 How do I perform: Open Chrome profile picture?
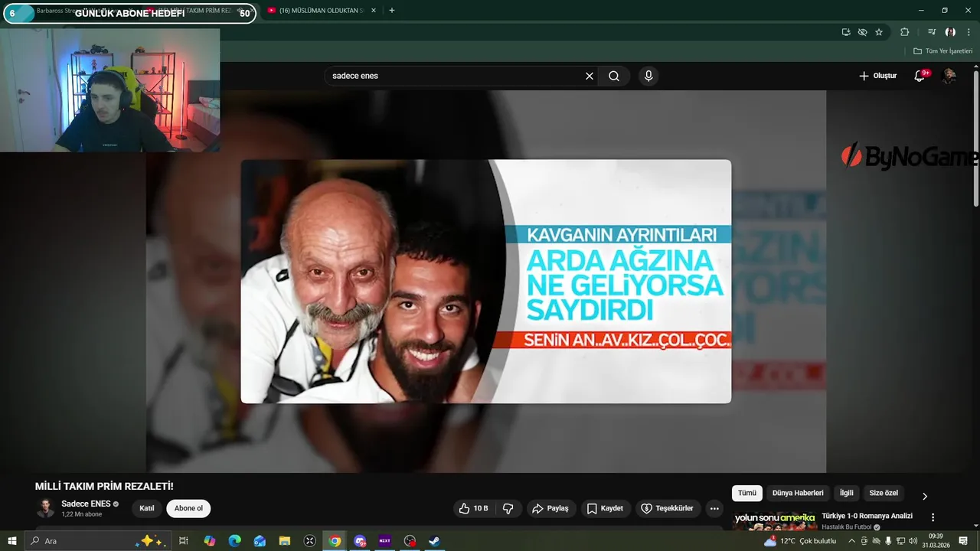coord(950,32)
